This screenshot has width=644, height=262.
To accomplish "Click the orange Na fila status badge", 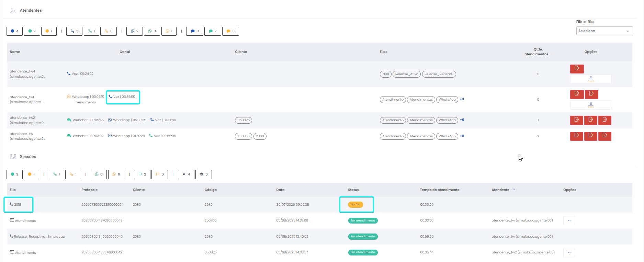I will point(355,205).
